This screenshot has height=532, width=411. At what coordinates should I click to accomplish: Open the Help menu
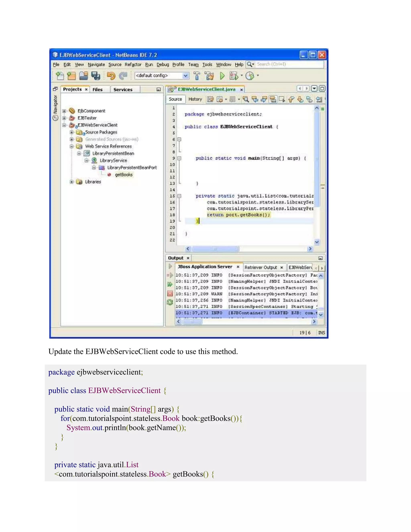239,65
